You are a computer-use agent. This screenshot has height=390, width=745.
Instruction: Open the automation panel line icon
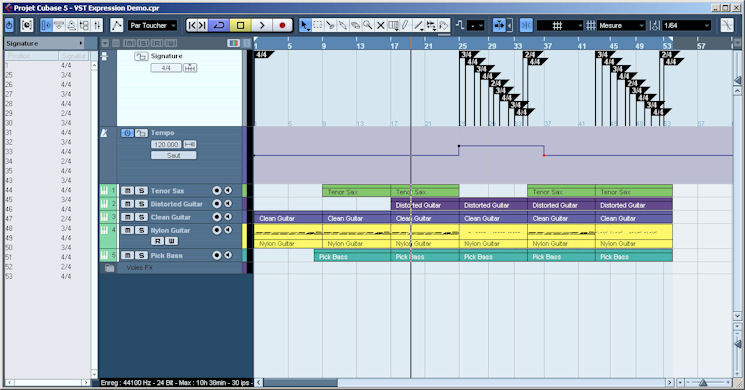(x=116, y=25)
